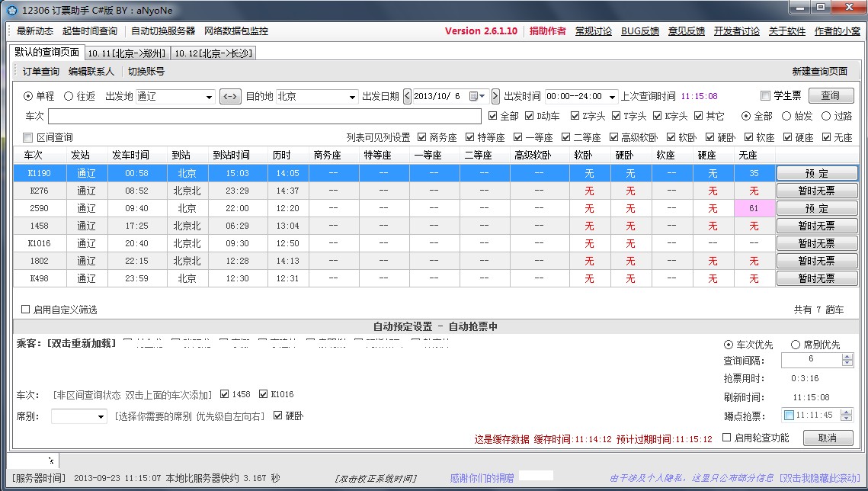The width and height of the screenshot is (868, 491).
Task: Switch to the 10.11[北京->郑州] tab
Action: (128, 54)
